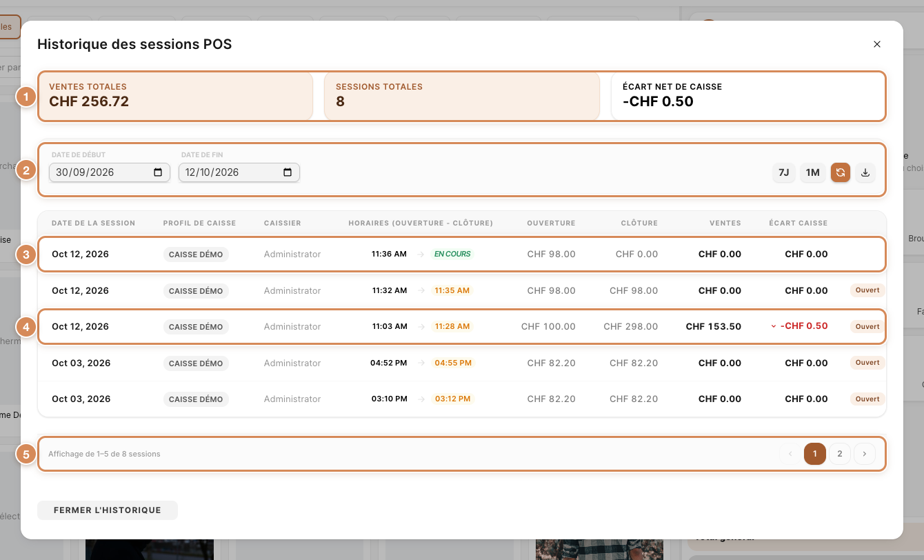The width and height of the screenshot is (924, 560).
Task: Click the Horaires (Ouverture - Clôture) column header
Action: (x=421, y=223)
